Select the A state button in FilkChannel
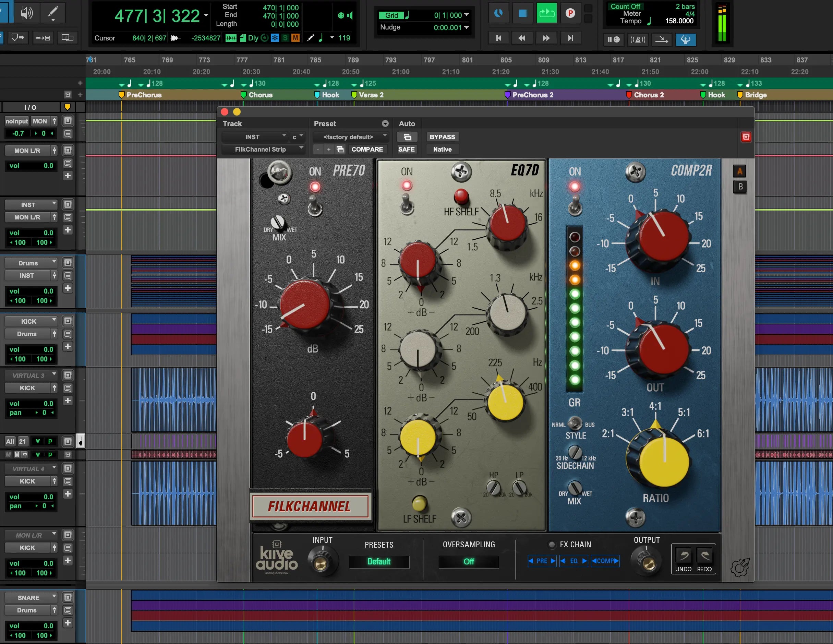Screen dimensions: 833x644 [739, 171]
